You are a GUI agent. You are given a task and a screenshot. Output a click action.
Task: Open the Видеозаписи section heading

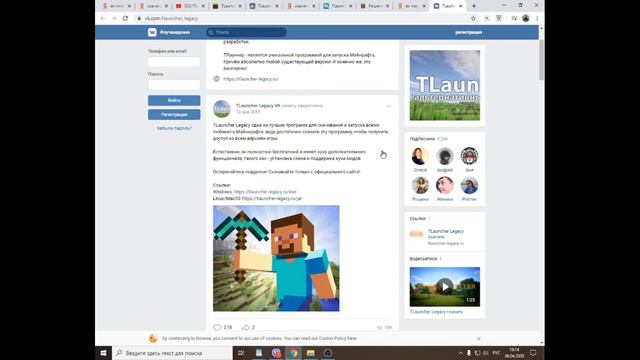tap(423, 259)
